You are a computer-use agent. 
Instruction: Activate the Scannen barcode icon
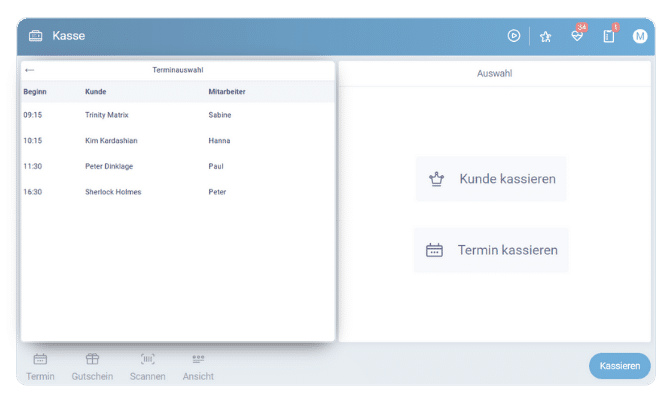[x=148, y=360]
